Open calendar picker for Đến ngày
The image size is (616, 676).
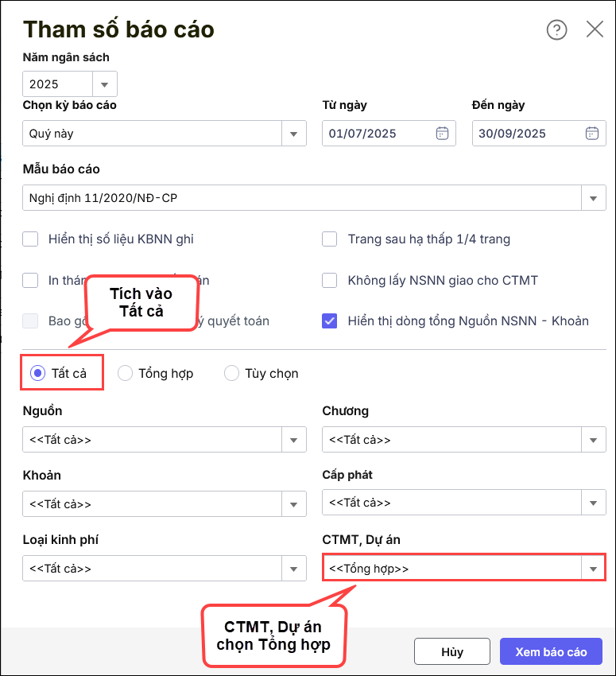pyautogui.click(x=592, y=134)
